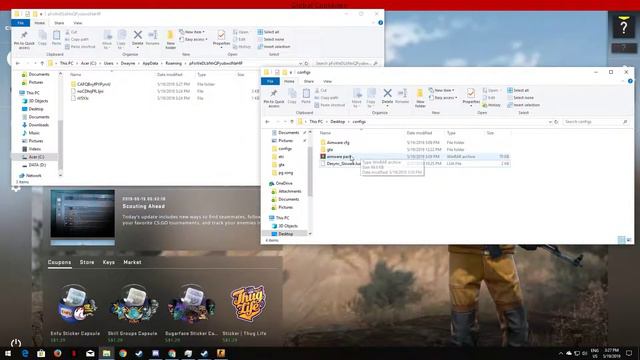640x360 pixels.
Task: Click Date modified column header in Roaming window
Action: tap(169, 75)
